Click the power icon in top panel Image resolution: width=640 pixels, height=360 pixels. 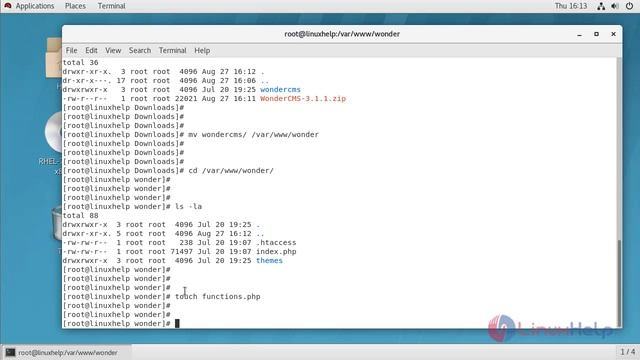point(629,6)
